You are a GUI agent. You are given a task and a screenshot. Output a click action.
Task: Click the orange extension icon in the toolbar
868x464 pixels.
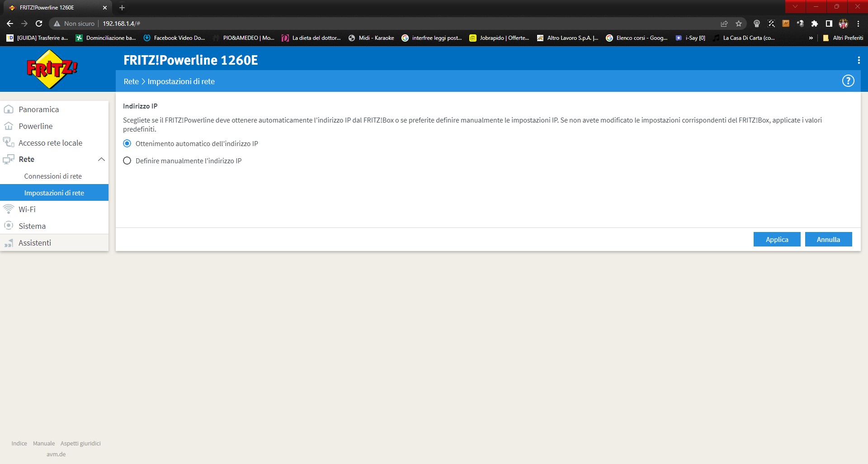click(786, 24)
